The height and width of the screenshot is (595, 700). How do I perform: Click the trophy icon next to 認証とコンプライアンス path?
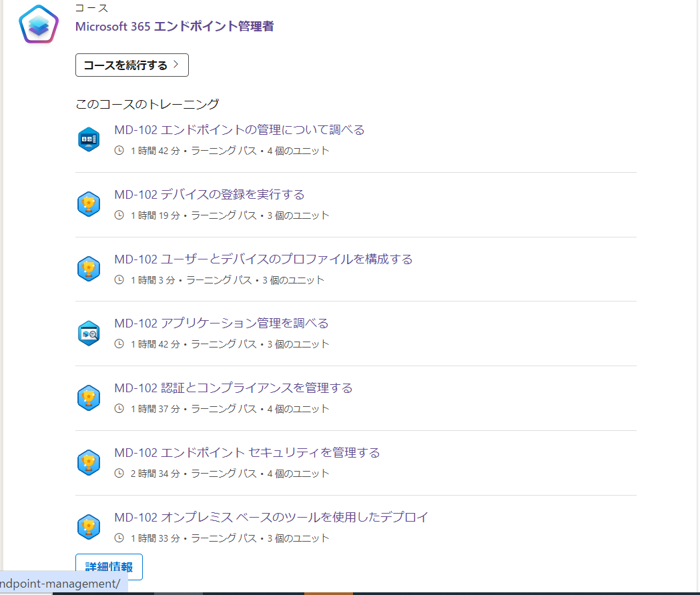click(89, 398)
